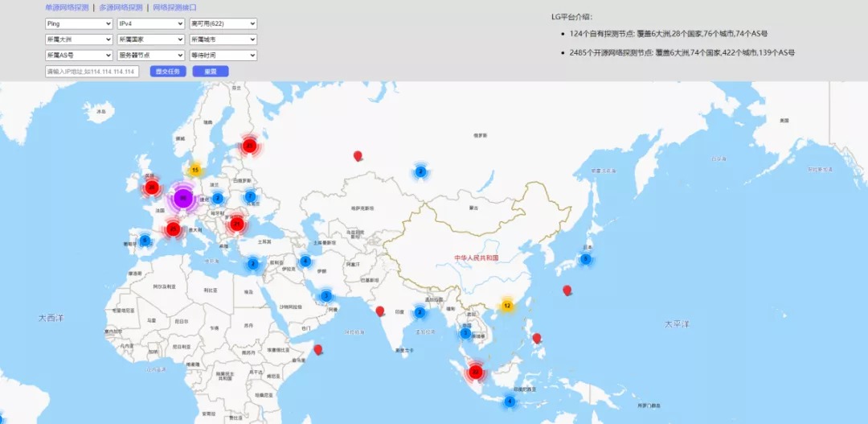
Task: Expand the IPv4 protocol dropdown
Action: coord(151,24)
